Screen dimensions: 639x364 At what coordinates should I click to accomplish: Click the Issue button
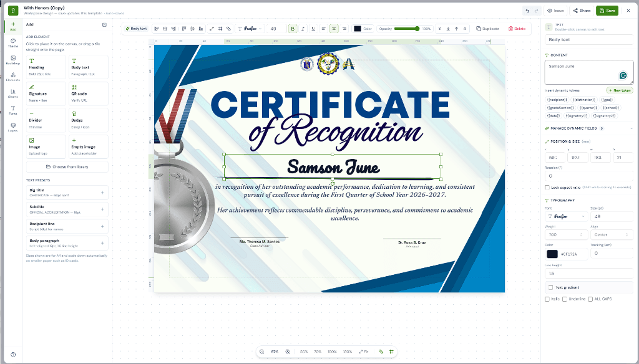[555, 11]
